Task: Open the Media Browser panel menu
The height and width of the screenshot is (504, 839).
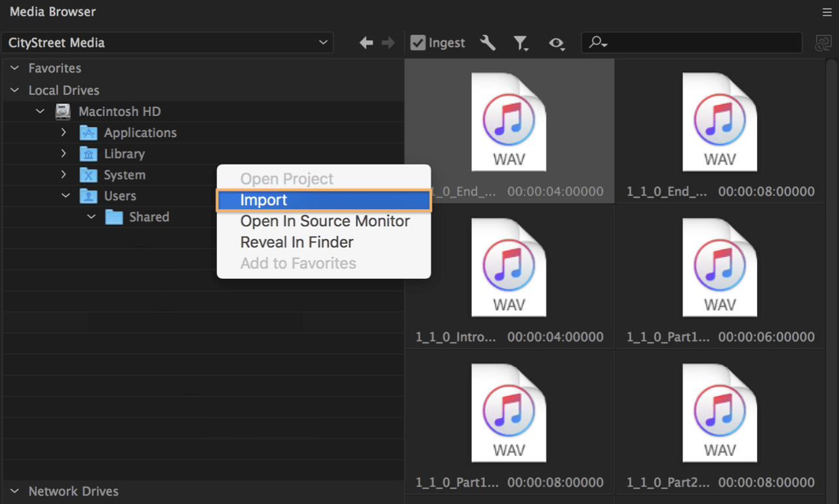Action: click(827, 11)
